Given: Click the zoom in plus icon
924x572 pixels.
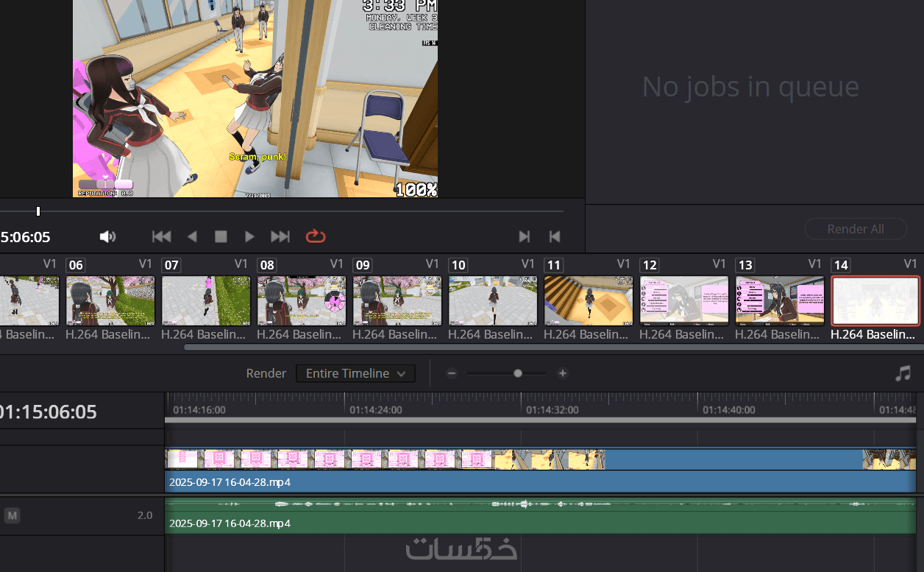Looking at the screenshot, I should 563,373.
